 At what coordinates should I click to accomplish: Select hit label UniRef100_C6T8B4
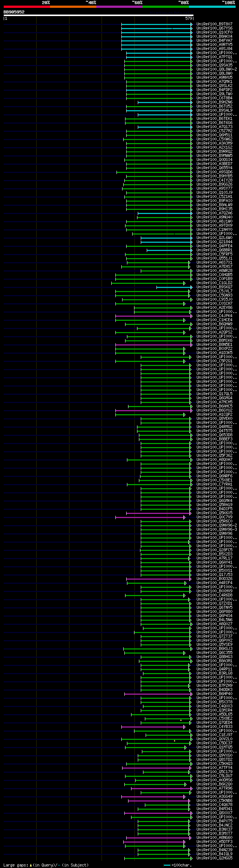pyautogui.click(x=214, y=98)
